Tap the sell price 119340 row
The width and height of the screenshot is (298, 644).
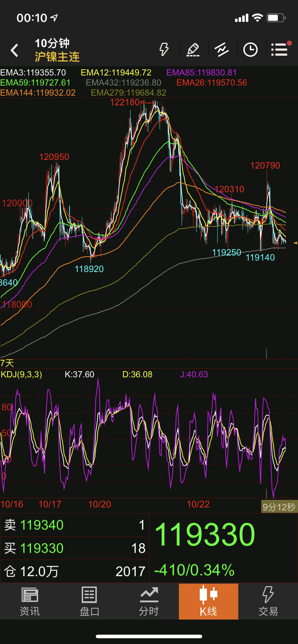tap(74, 525)
